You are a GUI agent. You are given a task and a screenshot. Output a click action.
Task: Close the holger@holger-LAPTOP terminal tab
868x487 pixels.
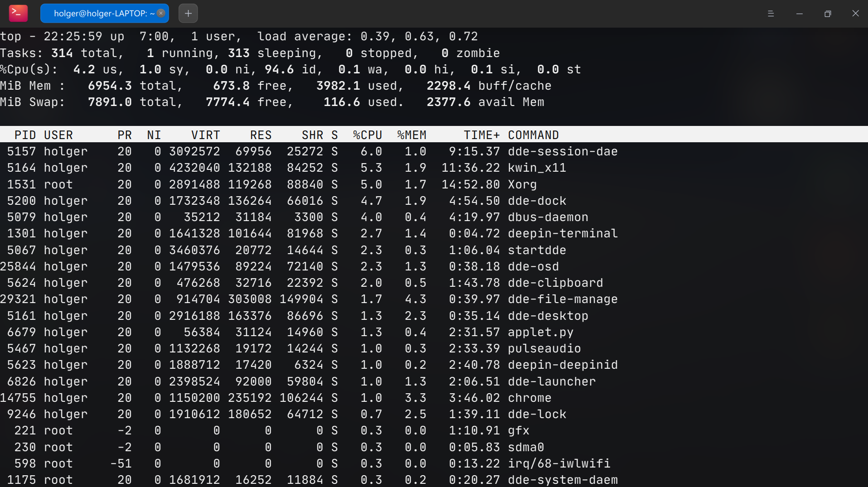tap(161, 13)
